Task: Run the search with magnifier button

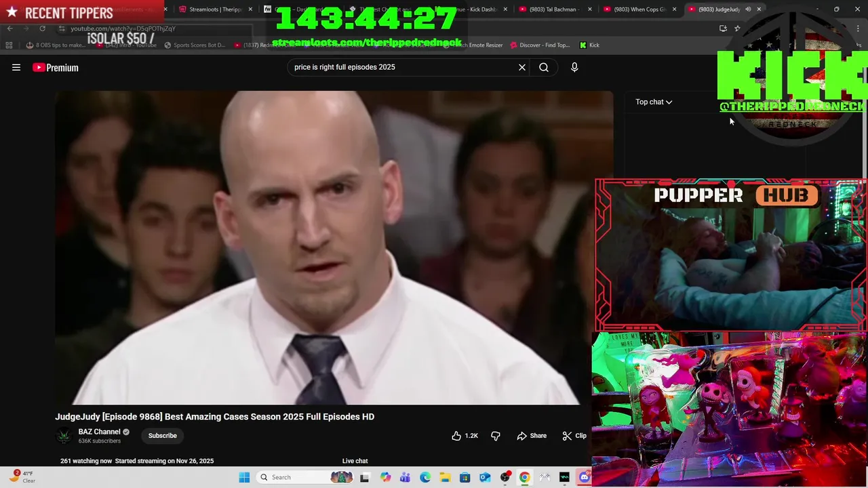Action: tap(544, 67)
